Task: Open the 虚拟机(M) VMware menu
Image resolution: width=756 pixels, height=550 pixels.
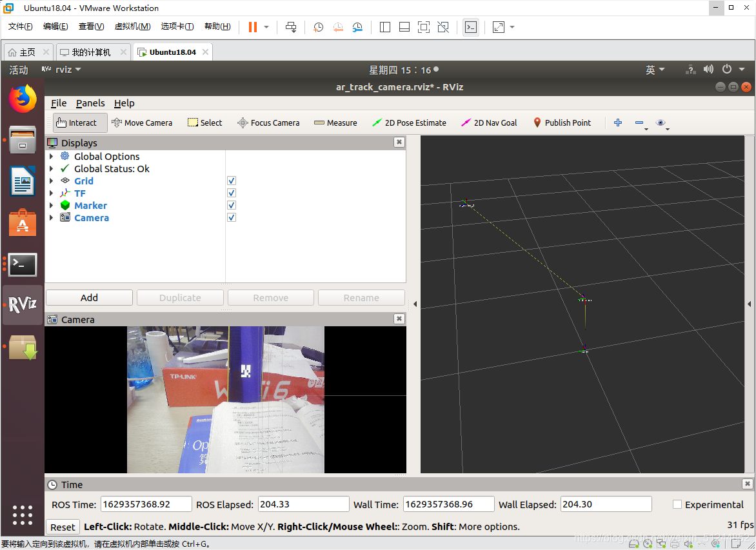Action: 133,26
